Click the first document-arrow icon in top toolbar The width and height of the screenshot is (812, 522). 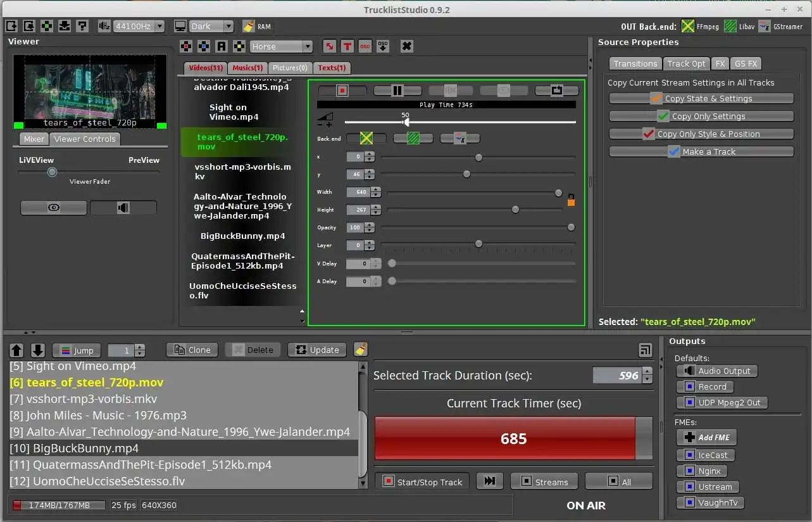(11, 26)
